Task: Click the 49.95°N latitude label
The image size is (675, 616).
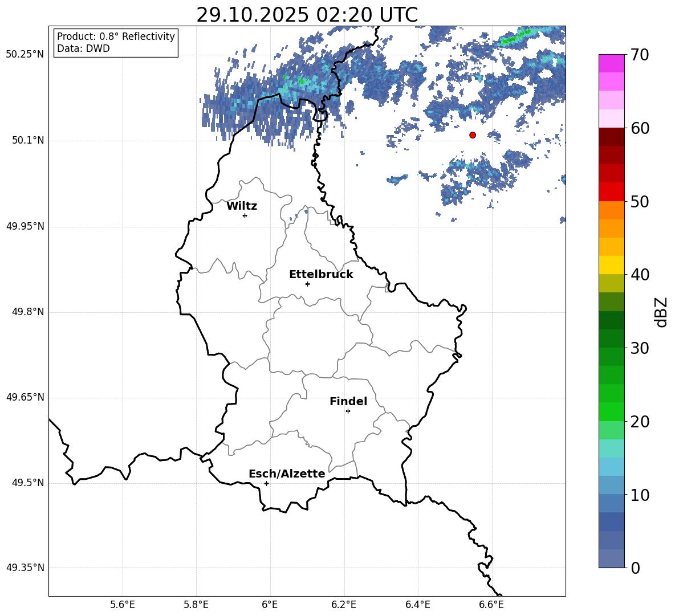Action: click(x=25, y=226)
